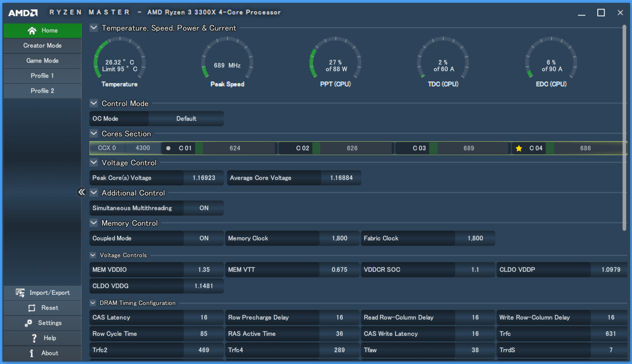Viewport: 632px width, 364px height.
Task: Click Peak Core(s) Voltage value 1.16923
Action: (204, 178)
